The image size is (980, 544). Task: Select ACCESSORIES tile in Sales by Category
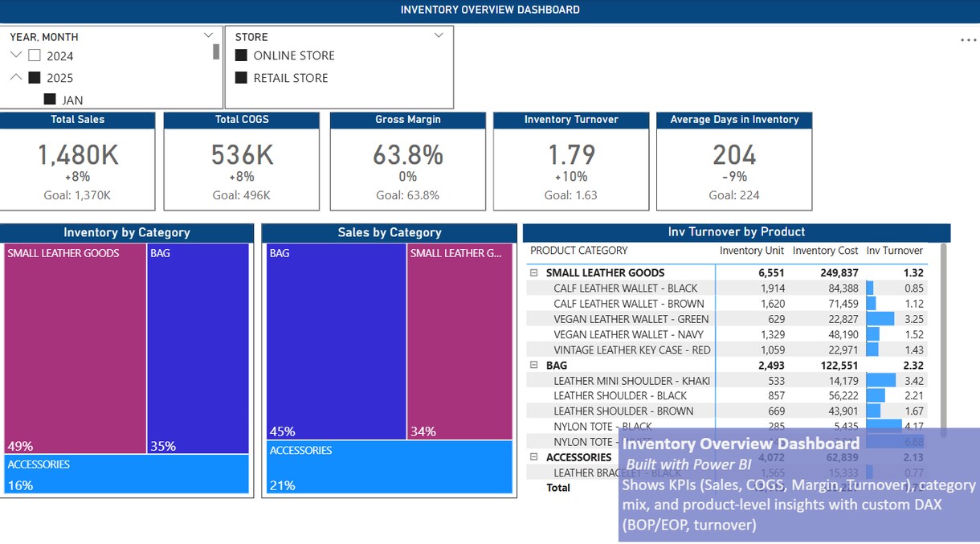(x=390, y=467)
